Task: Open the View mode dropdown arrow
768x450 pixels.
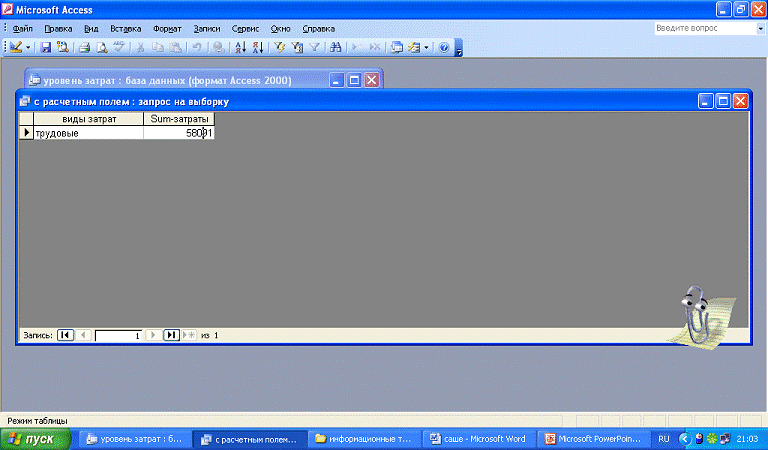Action: [x=28, y=47]
